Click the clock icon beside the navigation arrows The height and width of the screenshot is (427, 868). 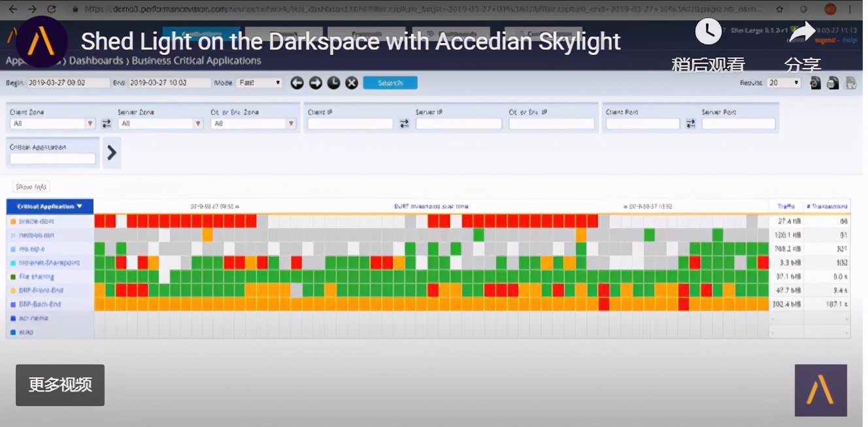pos(333,83)
